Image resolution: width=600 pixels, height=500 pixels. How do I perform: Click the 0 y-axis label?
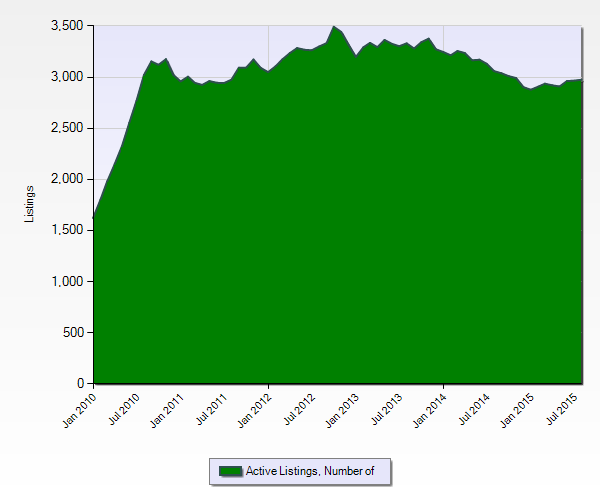tap(80, 383)
